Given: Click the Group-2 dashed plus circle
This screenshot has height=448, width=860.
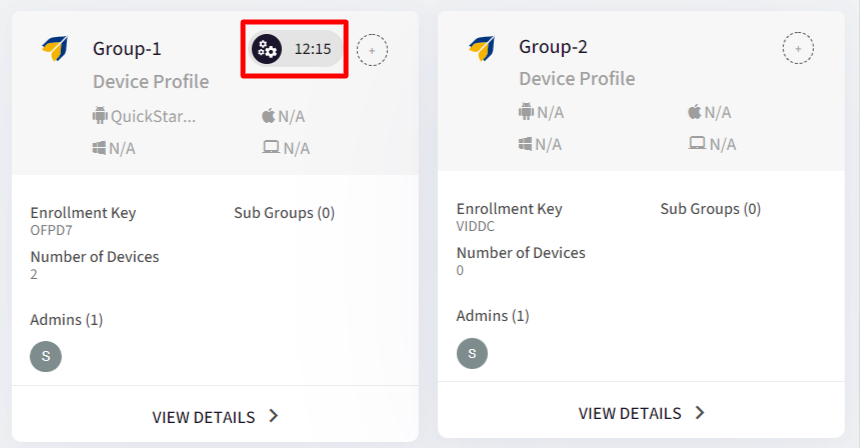Looking at the screenshot, I should 797,47.
